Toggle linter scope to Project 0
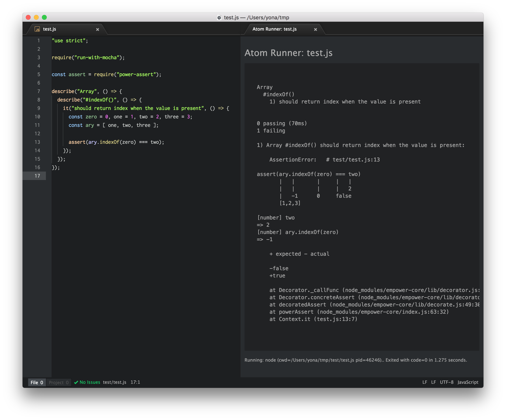The image size is (506, 420). point(59,382)
